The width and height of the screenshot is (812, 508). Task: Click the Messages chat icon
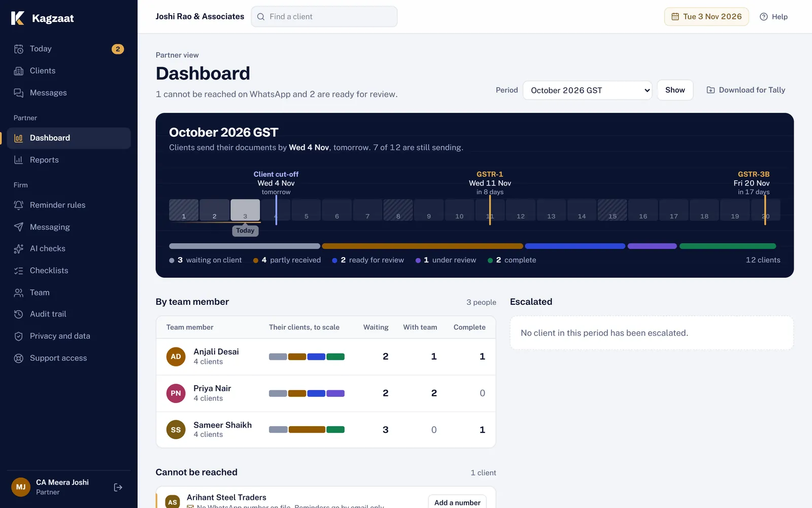point(19,92)
